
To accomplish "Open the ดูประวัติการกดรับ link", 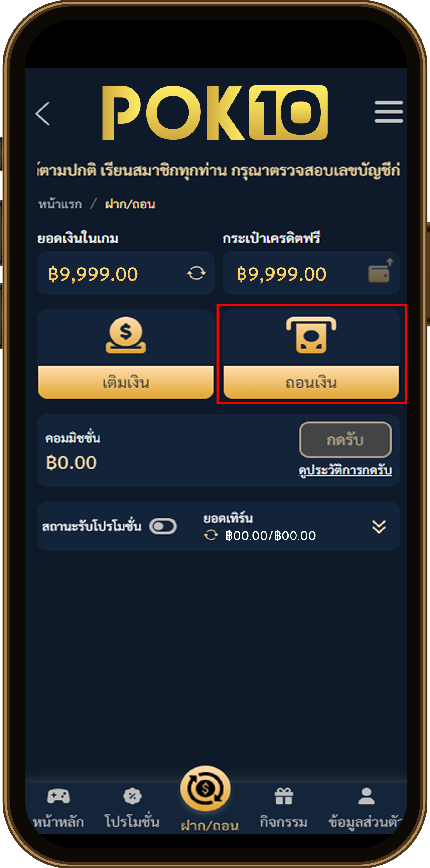I will 345,470.
